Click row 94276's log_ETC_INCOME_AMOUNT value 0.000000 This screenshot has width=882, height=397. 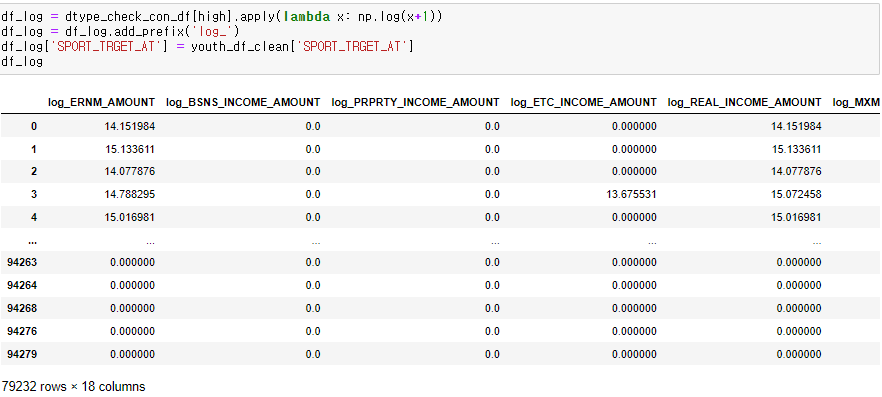pos(634,331)
